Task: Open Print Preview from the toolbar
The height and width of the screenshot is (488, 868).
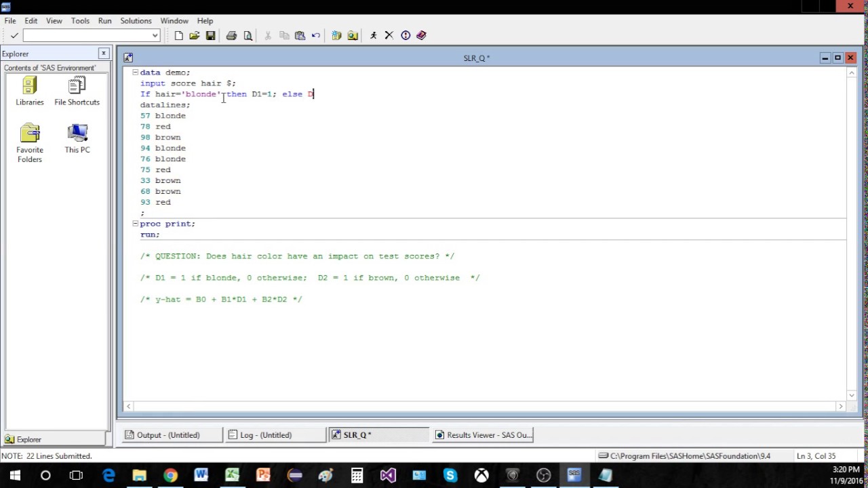Action: (x=248, y=35)
